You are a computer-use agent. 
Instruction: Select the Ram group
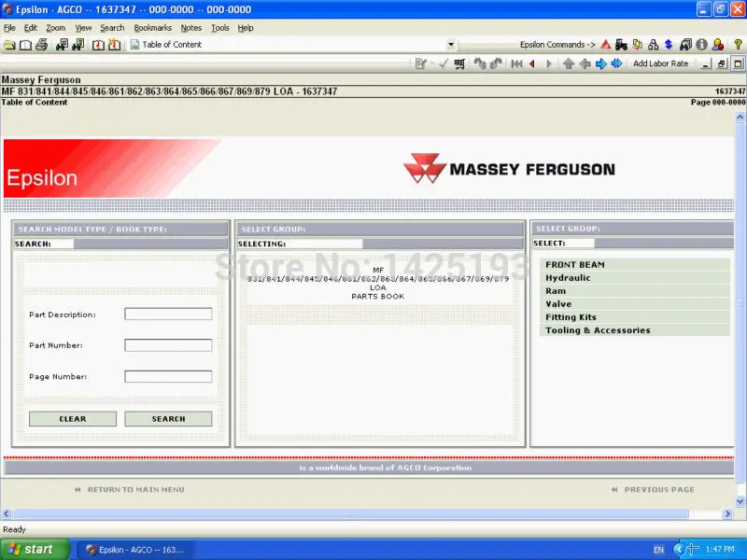coord(635,291)
